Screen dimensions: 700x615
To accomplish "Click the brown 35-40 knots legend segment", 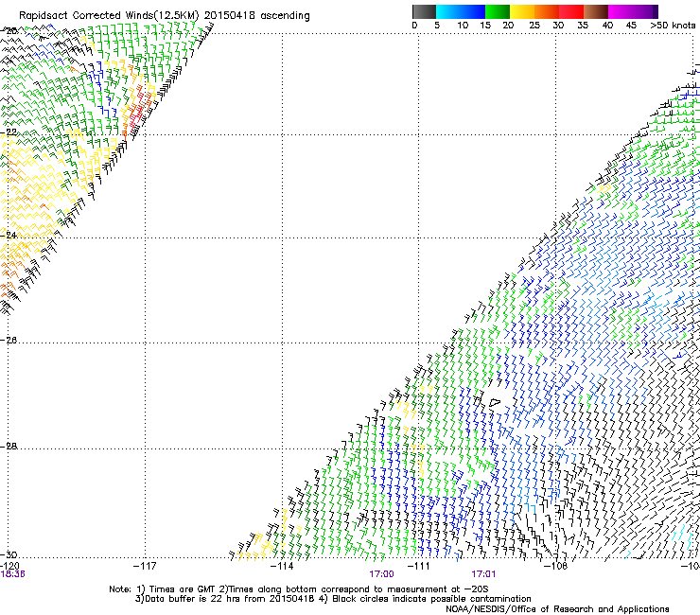I will pos(596,11).
